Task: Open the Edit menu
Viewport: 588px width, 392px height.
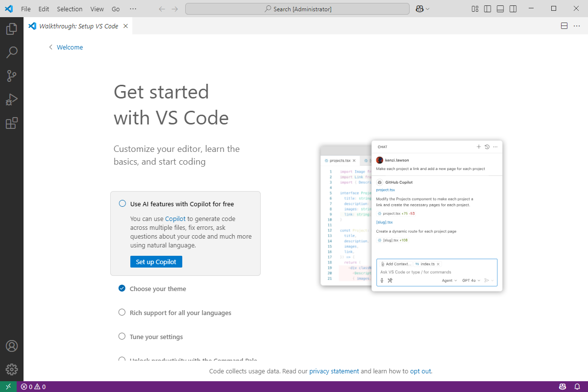Action: (44, 9)
